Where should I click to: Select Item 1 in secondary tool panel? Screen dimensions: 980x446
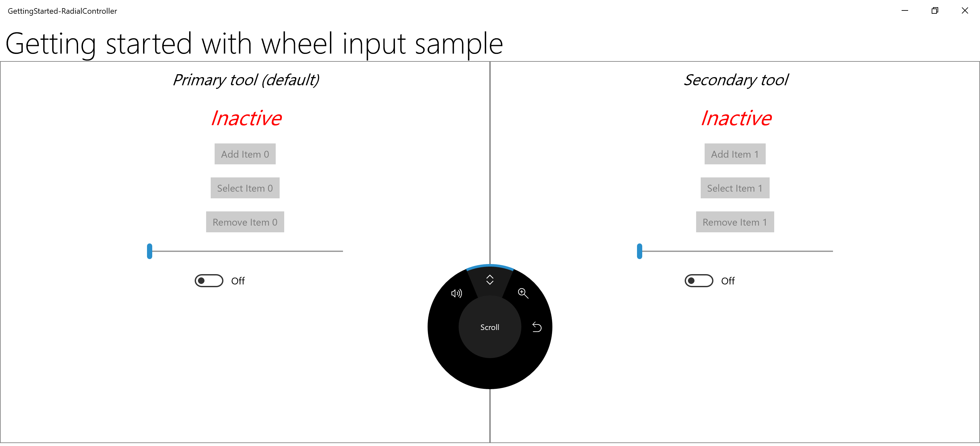(734, 188)
